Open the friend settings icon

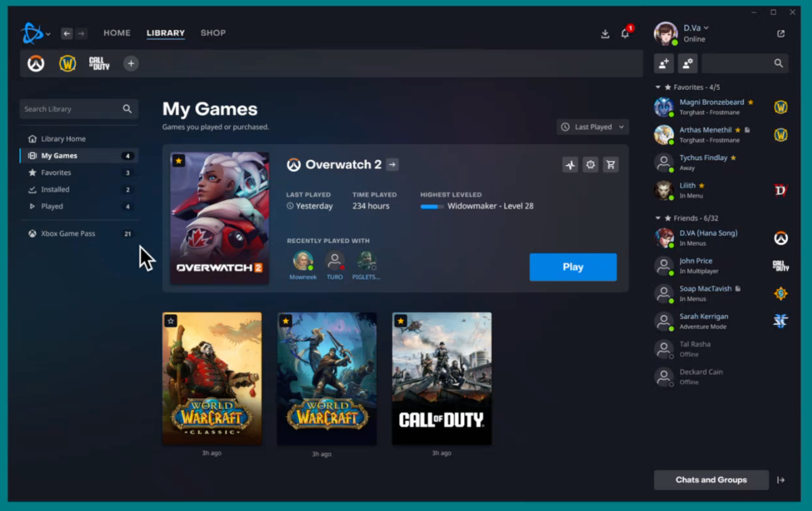click(x=688, y=64)
